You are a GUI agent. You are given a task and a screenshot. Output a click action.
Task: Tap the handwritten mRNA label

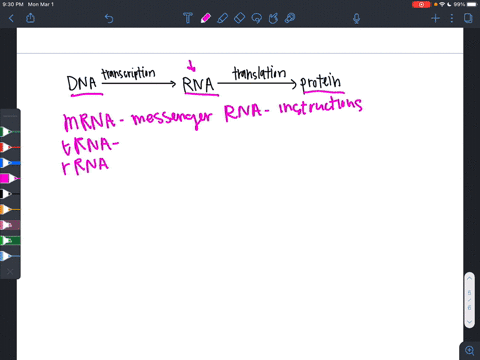pos(89,122)
